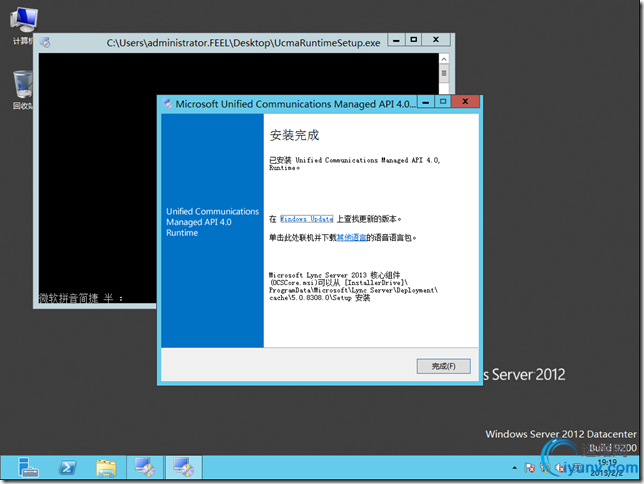644x484 pixels.
Task: Open Server Manager from the taskbar
Action: click(28, 468)
